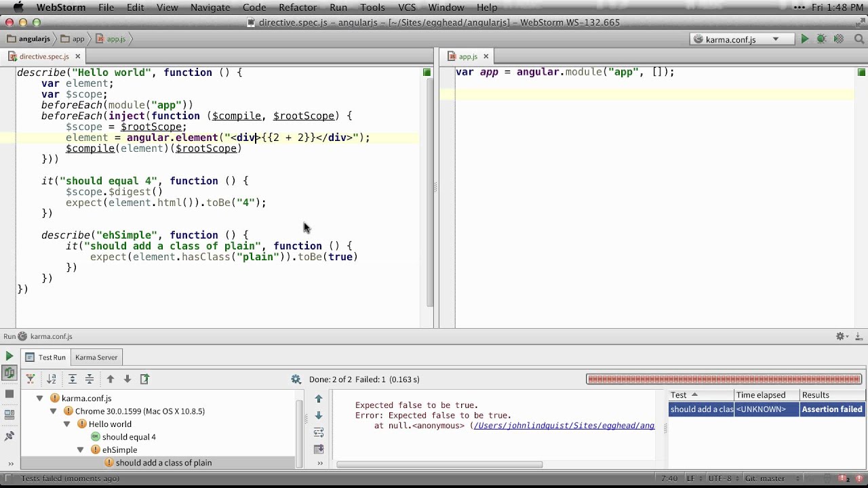Toggle the passed tests filter icon
The image size is (868, 488).
pos(31,379)
